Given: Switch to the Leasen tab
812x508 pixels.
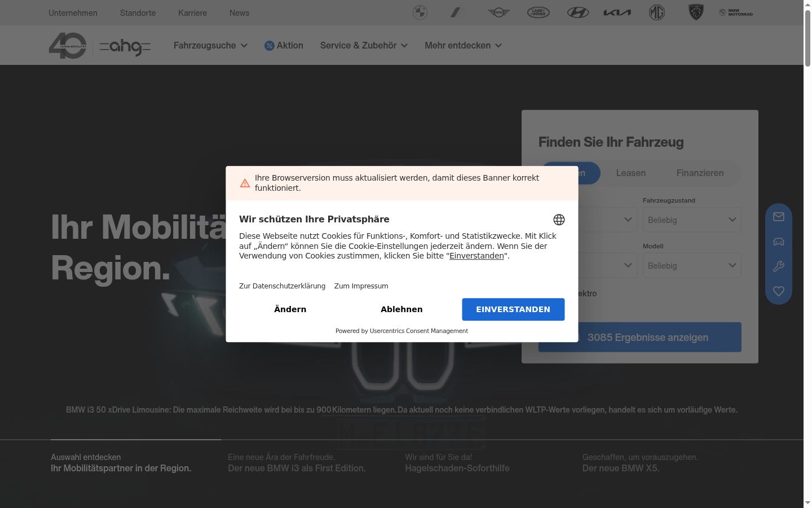Looking at the screenshot, I should coord(630,173).
